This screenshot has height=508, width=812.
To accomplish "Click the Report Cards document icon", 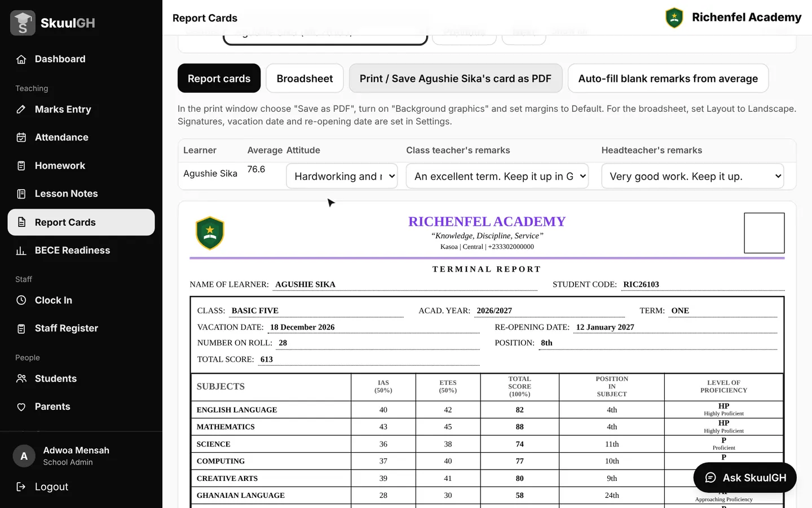I will [21, 222].
